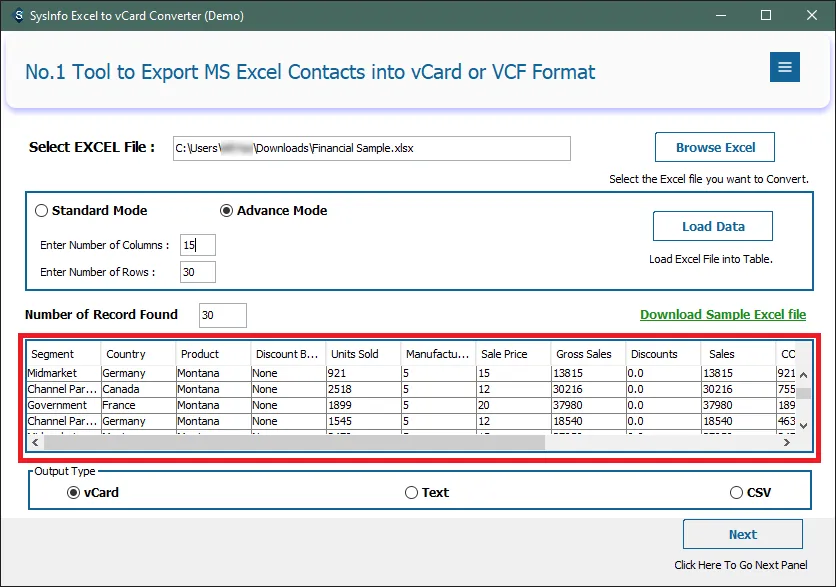Click the Midmarket segment cell
The width and height of the screenshot is (836, 587).
click(63, 373)
